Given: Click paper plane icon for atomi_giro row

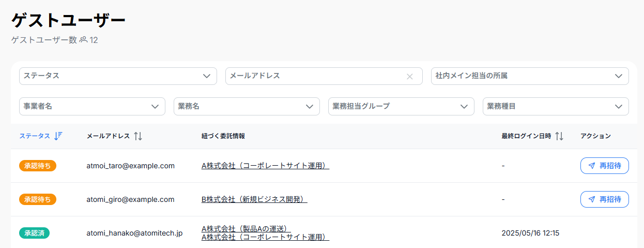Looking at the screenshot, I should [x=592, y=199].
